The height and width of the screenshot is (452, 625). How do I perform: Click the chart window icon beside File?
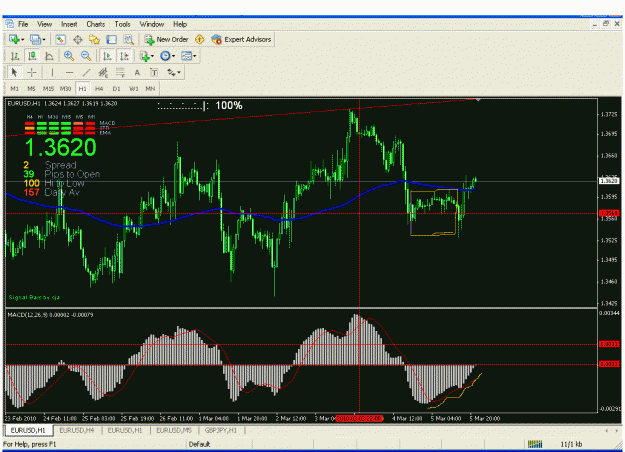click(x=9, y=24)
